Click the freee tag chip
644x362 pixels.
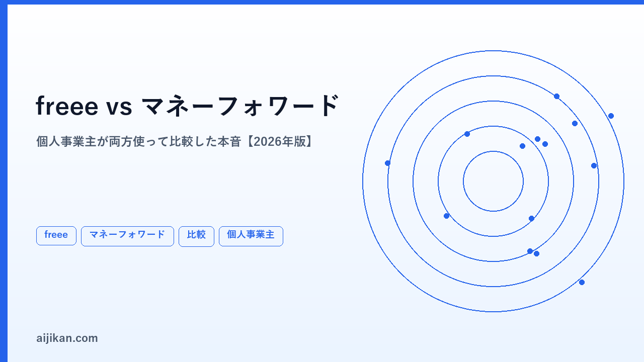click(56, 236)
